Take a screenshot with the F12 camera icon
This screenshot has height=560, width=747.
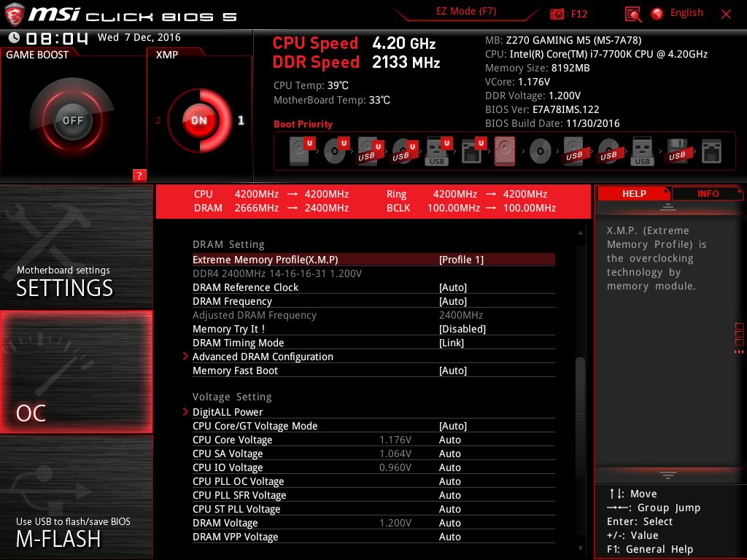(x=557, y=14)
